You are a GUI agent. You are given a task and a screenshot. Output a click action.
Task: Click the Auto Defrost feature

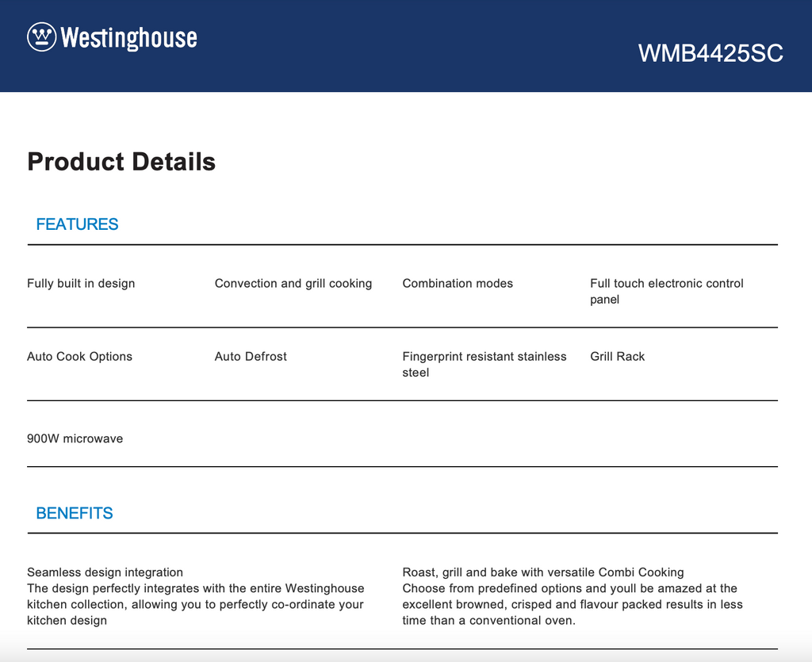pos(251,357)
